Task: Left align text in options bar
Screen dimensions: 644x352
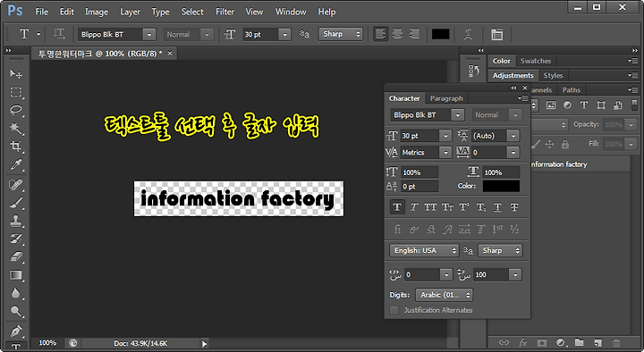Action: (381, 34)
